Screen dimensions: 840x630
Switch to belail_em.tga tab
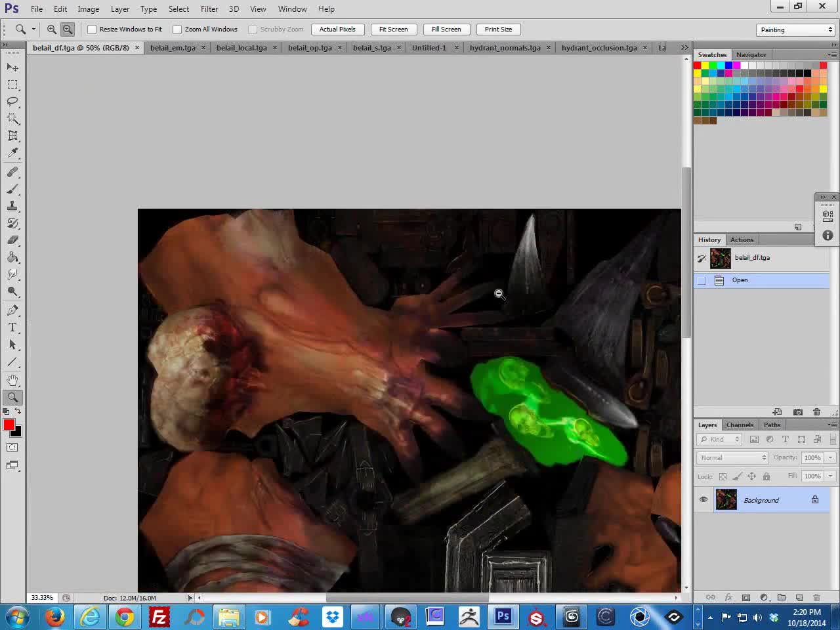(173, 47)
